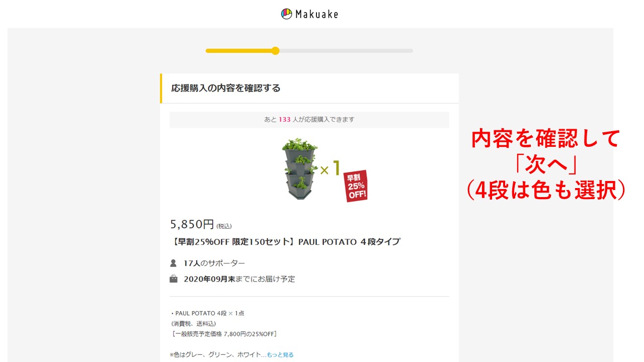Click the Makuake colorful logo icon

point(286,14)
